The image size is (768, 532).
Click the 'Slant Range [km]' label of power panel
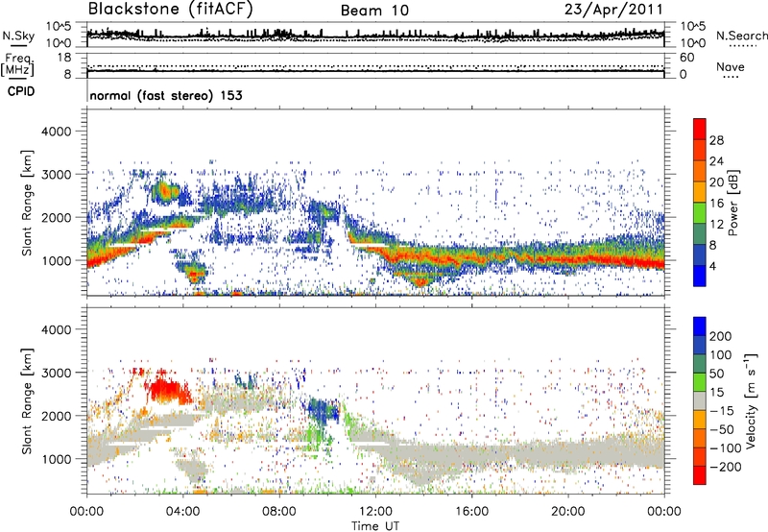click(x=27, y=203)
